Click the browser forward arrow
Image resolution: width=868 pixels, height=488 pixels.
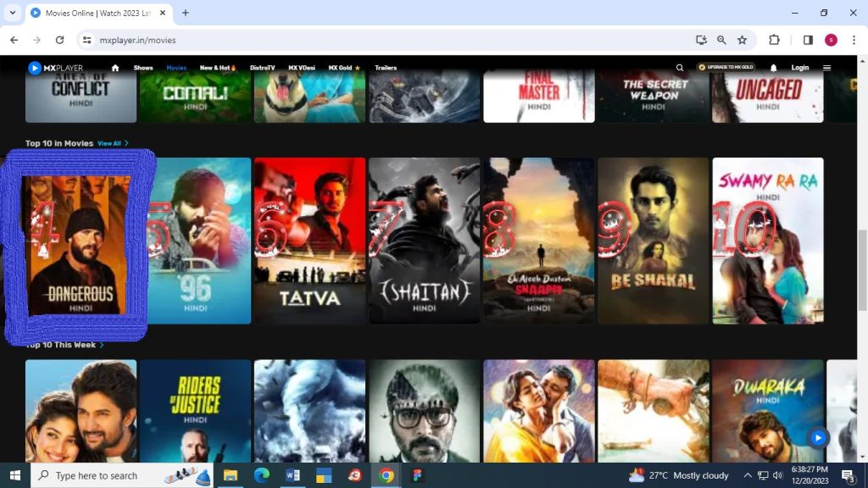tap(36, 40)
